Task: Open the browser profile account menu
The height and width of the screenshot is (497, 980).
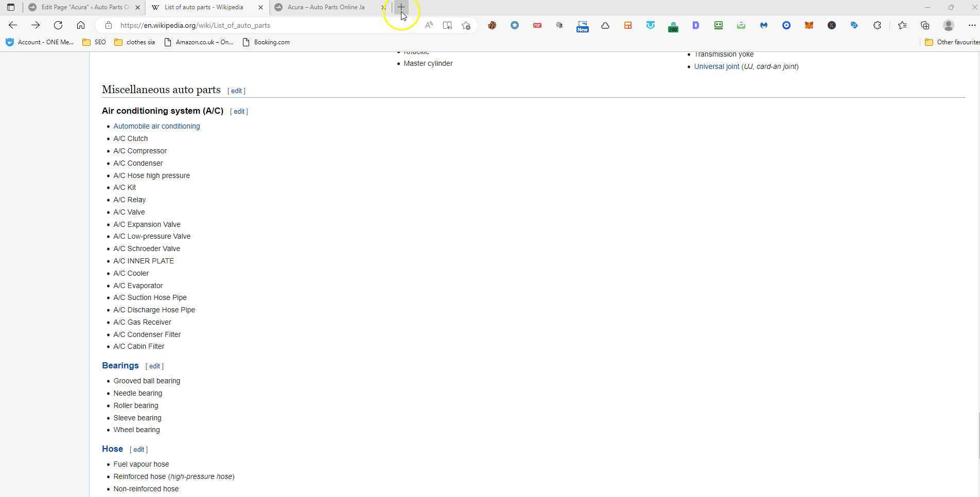Action: pos(949,25)
